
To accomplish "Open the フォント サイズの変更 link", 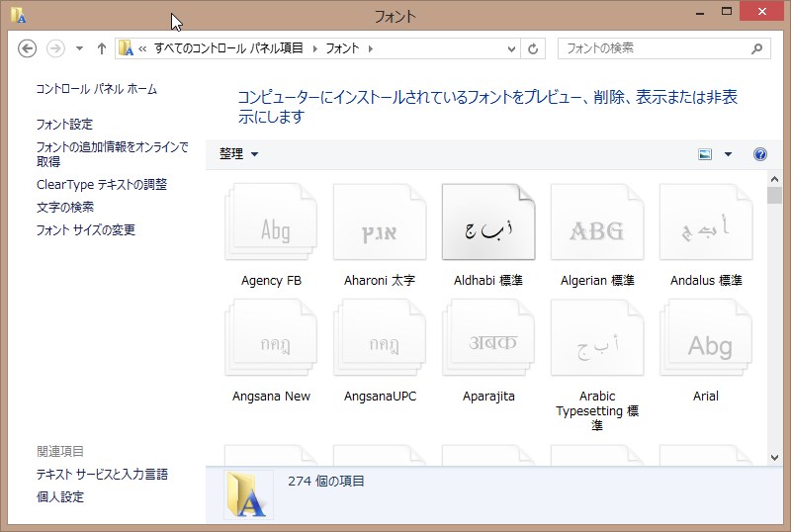I will [x=86, y=230].
